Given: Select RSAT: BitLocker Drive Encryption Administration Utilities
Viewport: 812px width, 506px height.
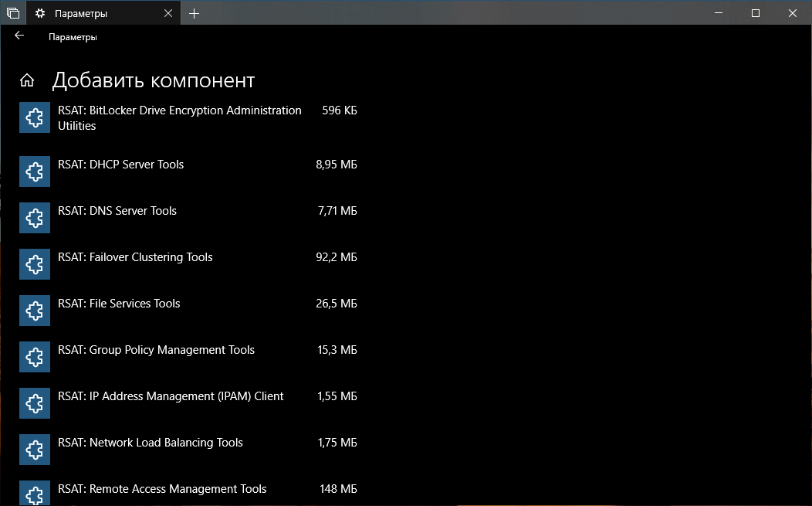Looking at the screenshot, I should pos(188,117).
